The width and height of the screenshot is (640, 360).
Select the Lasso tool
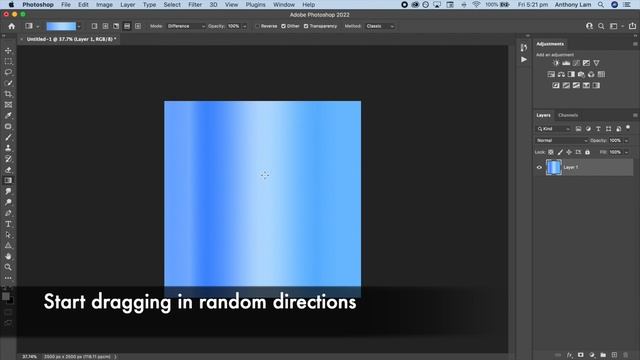tap(8, 72)
